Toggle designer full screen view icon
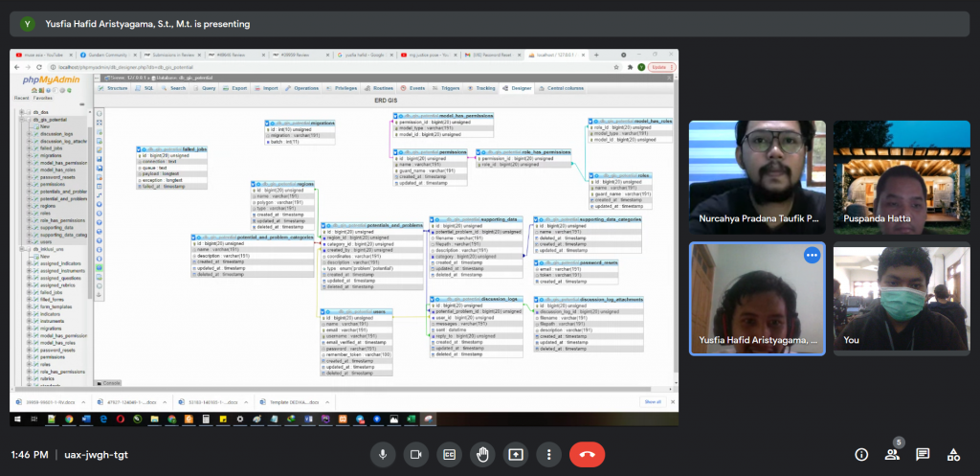This screenshot has height=476, width=980. click(x=100, y=123)
